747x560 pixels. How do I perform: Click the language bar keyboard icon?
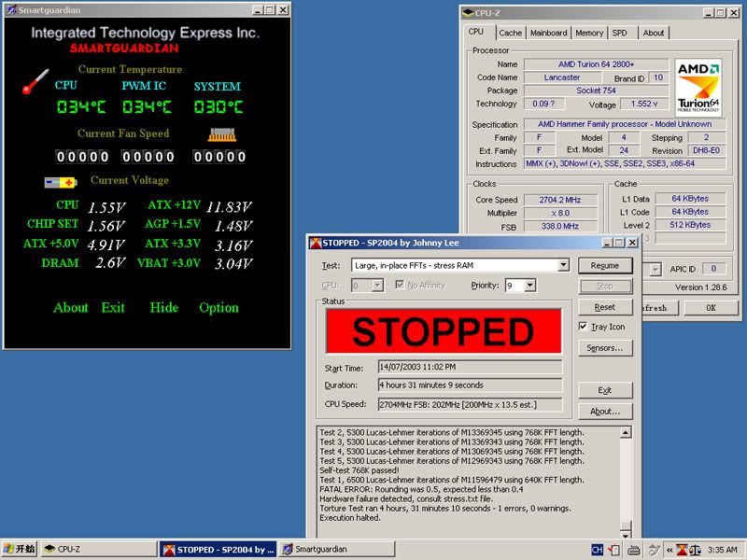pos(634,550)
